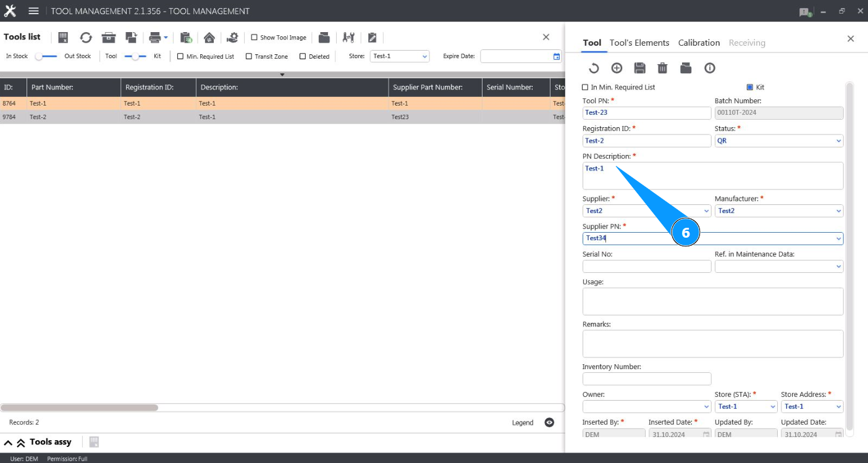Check the Deleted filter checkbox

pyautogui.click(x=303, y=56)
